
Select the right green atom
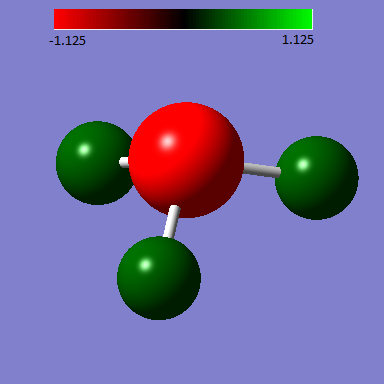click(x=317, y=178)
